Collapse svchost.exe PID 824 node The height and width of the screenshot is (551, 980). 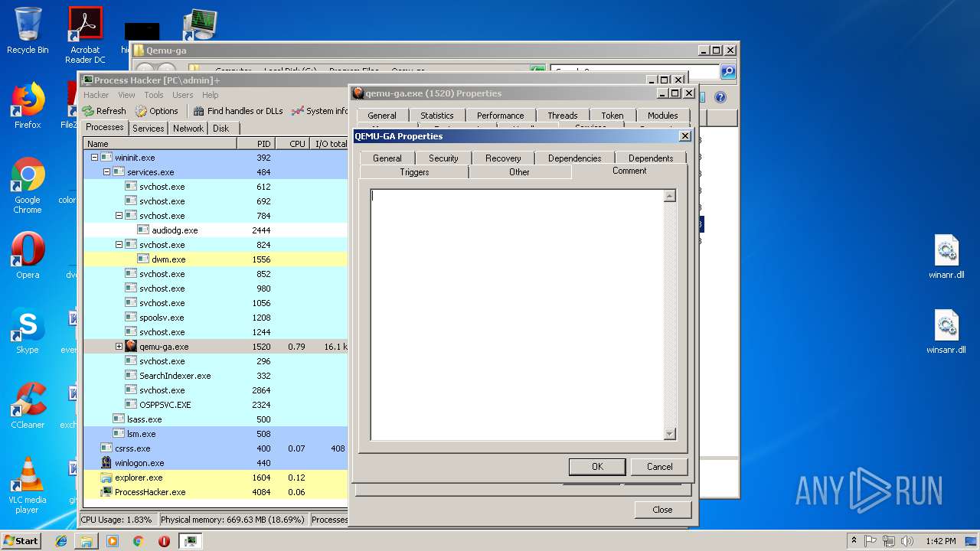point(119,245)
